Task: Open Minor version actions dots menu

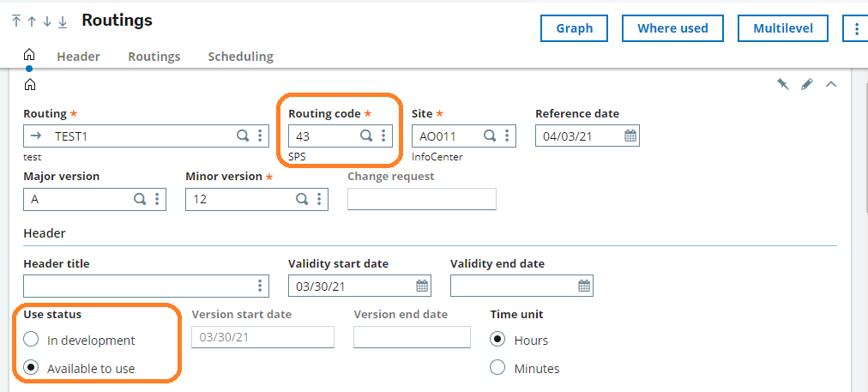Action: click(319, 199)
